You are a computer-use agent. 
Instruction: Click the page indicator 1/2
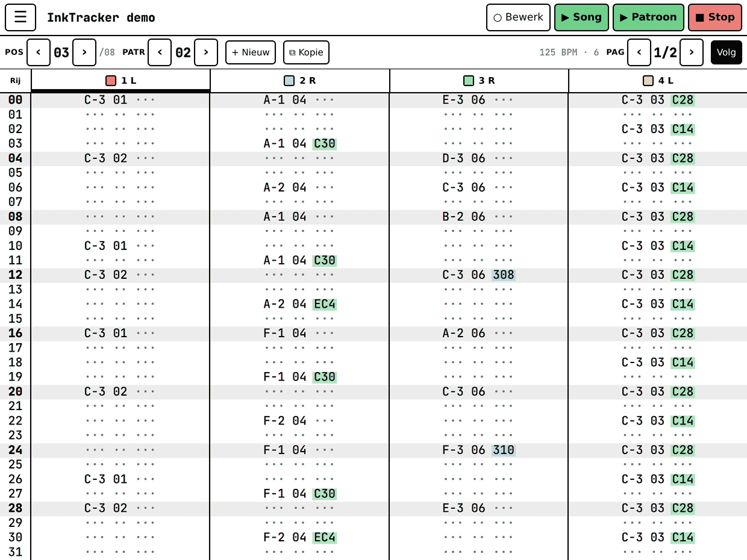[666, 52]
